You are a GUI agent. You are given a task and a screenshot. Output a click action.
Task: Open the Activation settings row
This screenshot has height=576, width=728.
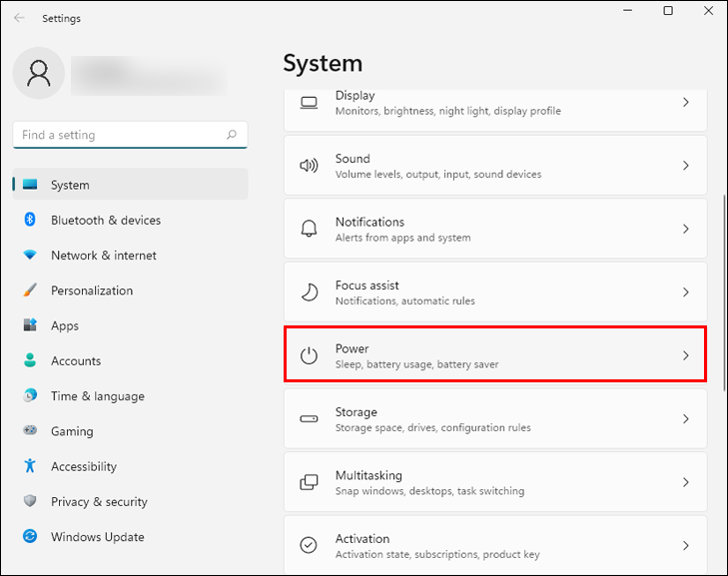tap(494, 545)
